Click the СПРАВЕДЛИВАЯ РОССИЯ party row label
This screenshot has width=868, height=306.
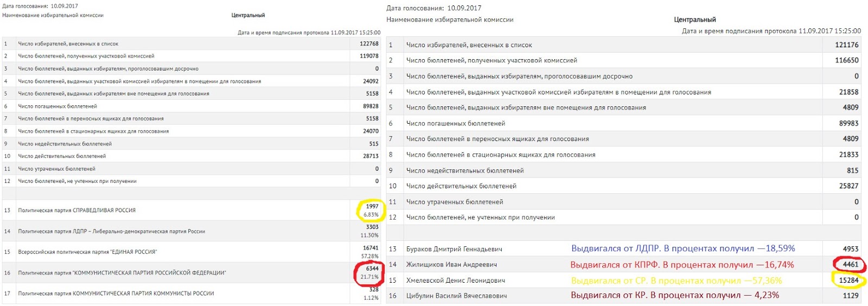(76, 211)
